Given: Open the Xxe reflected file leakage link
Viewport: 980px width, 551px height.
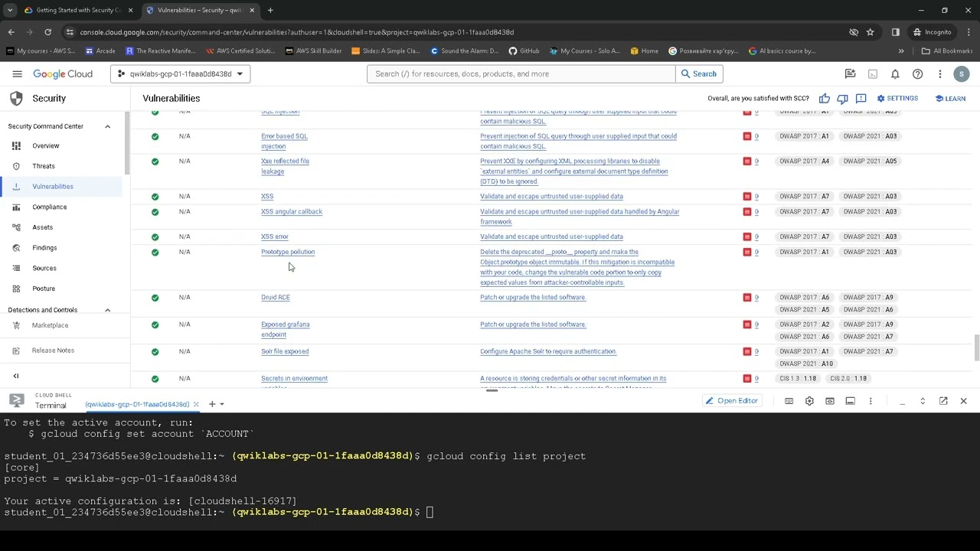Looking at the screenshot, I should click(x=285, y=166).
